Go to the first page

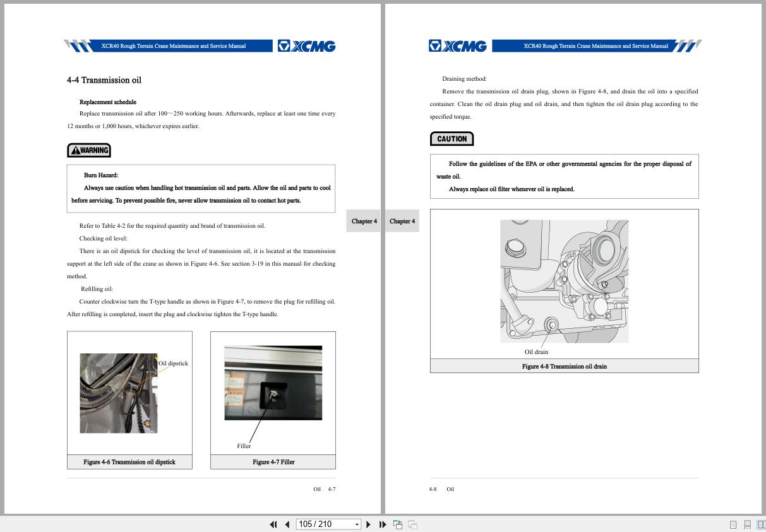tap(273, 524)
